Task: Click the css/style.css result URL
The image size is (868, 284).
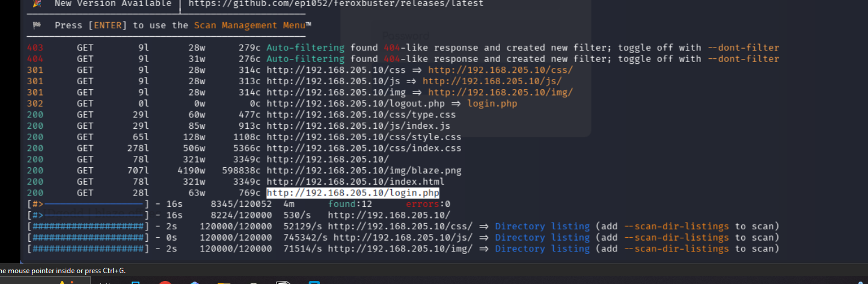Action: click(x=364, y=137)
